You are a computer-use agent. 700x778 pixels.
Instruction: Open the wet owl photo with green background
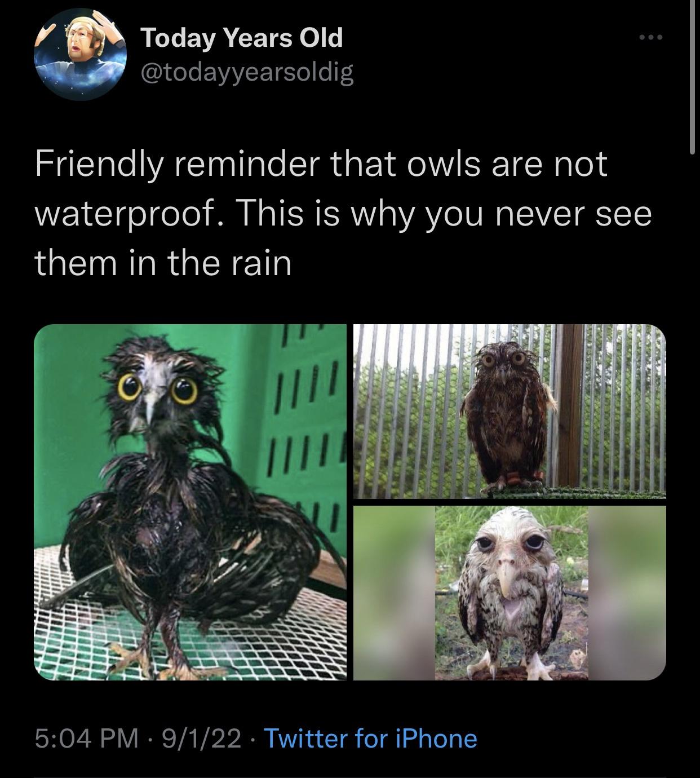click(190, 502)
